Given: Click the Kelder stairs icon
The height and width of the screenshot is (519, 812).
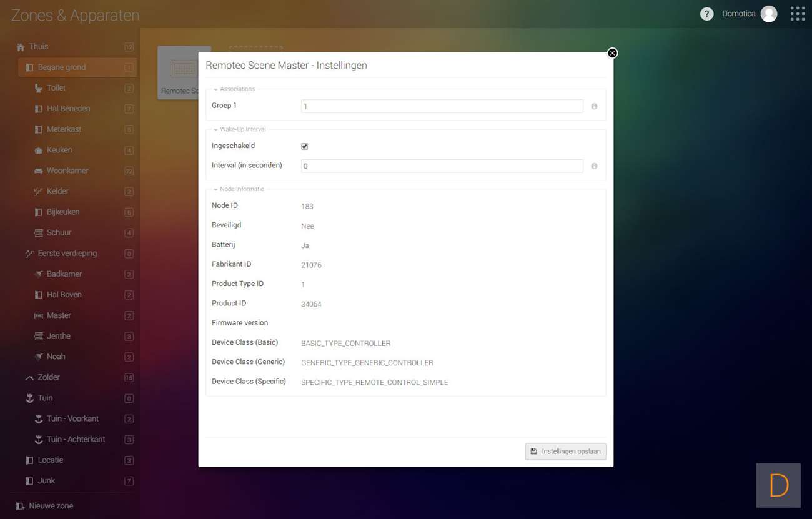Looking at the screenshot, I should pos(39,192).
